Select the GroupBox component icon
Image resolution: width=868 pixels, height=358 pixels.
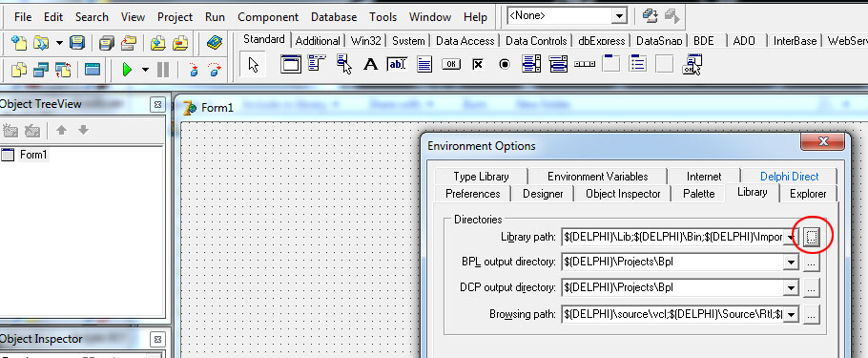[611, 64]
